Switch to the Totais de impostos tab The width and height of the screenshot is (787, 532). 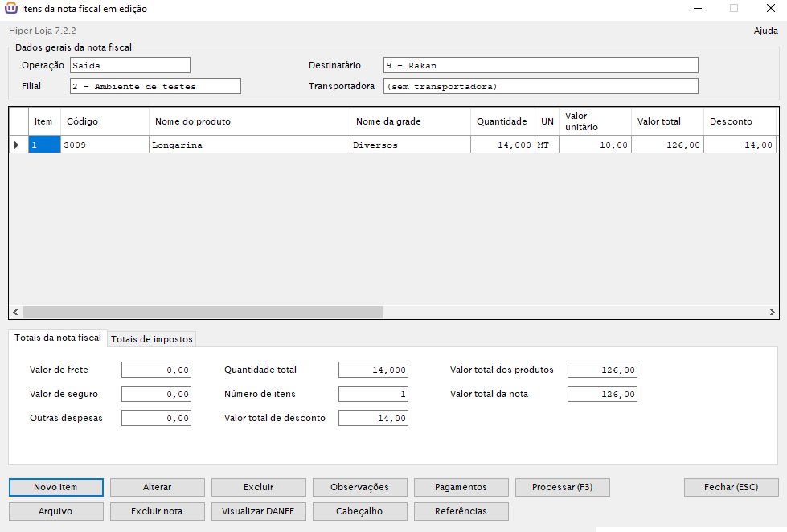click(152, 339)
